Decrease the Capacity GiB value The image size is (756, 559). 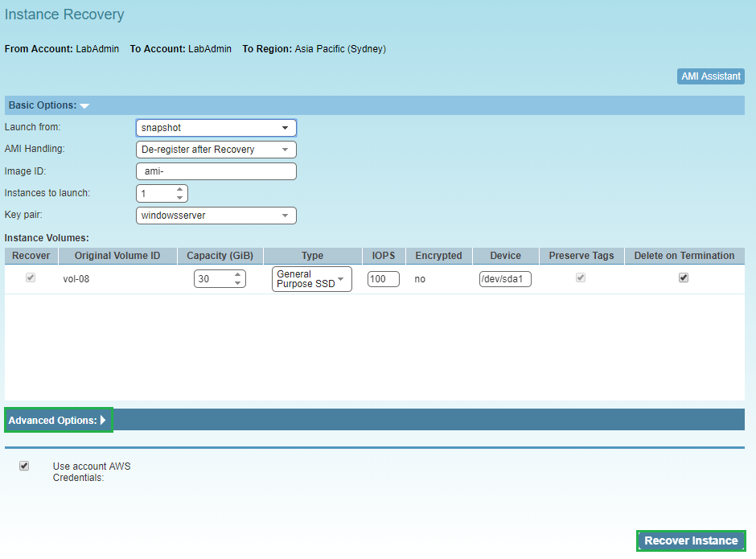[x=237, y=283]
